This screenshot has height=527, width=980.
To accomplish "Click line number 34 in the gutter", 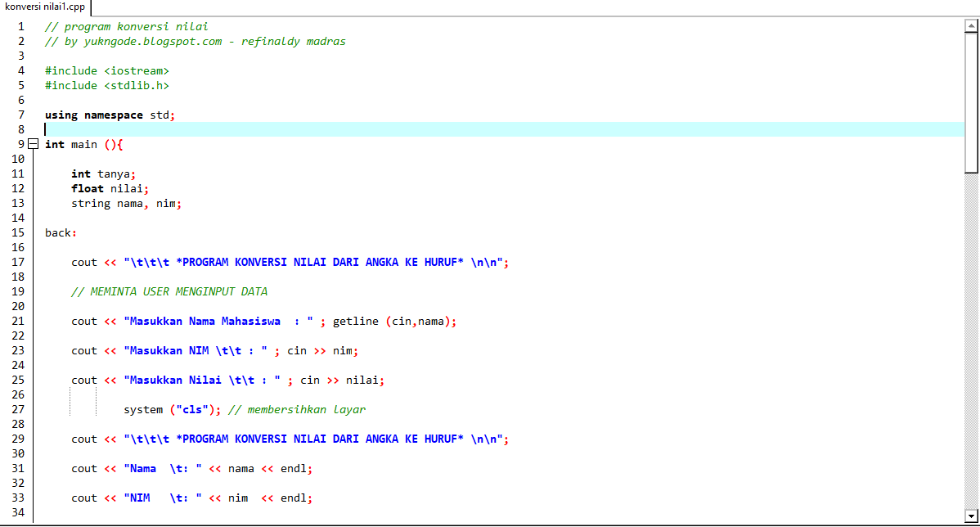I will point(18,512).
